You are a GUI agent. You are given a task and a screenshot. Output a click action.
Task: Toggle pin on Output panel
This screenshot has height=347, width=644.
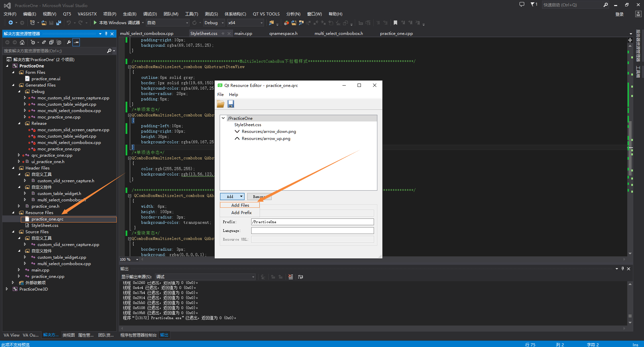623,269
